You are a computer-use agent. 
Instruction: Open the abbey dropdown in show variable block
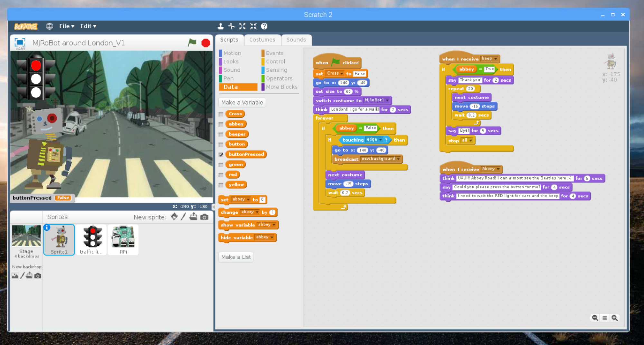pos(274,225)
